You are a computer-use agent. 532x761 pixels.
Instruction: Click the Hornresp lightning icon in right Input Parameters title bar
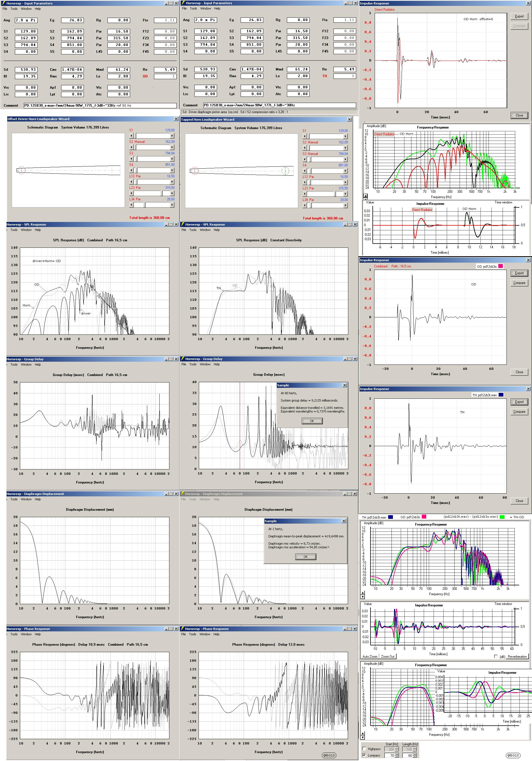[x=183, y=3]
